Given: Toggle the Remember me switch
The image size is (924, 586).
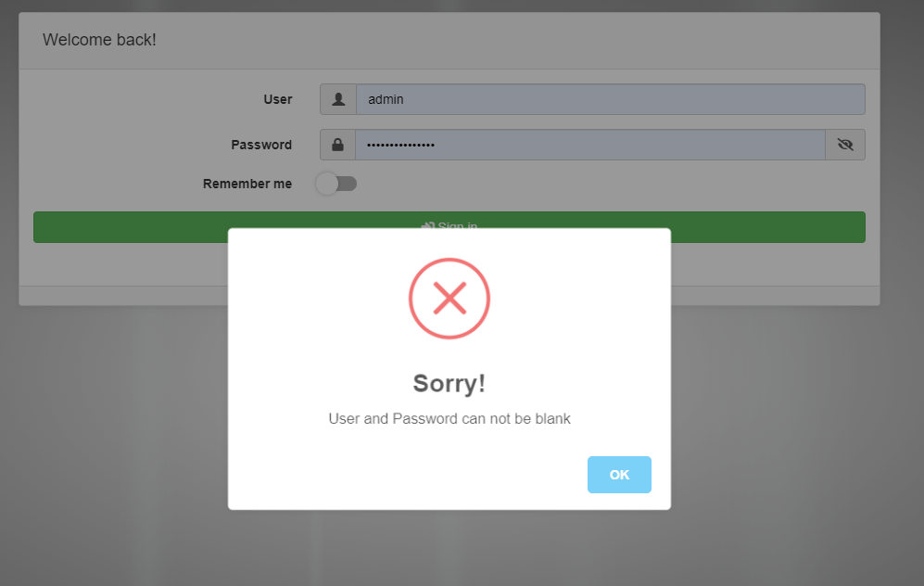Looking at the screenshot, I should click(335, 184).
